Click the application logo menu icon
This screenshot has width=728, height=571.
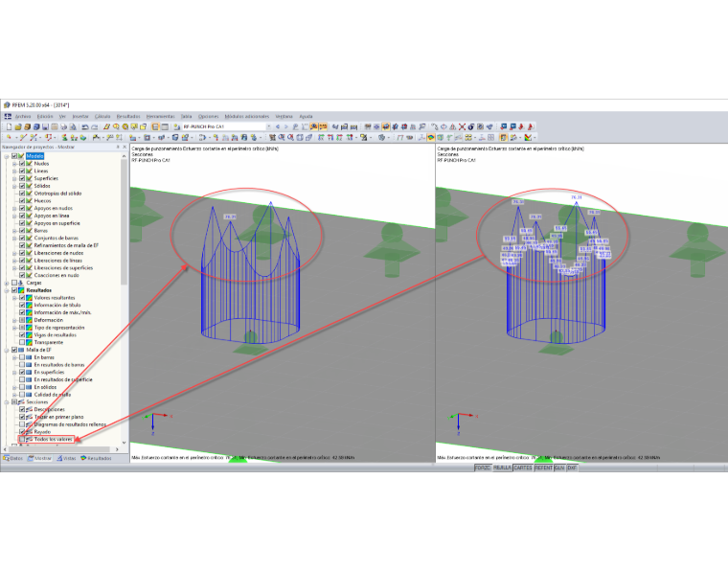(8, 116)
